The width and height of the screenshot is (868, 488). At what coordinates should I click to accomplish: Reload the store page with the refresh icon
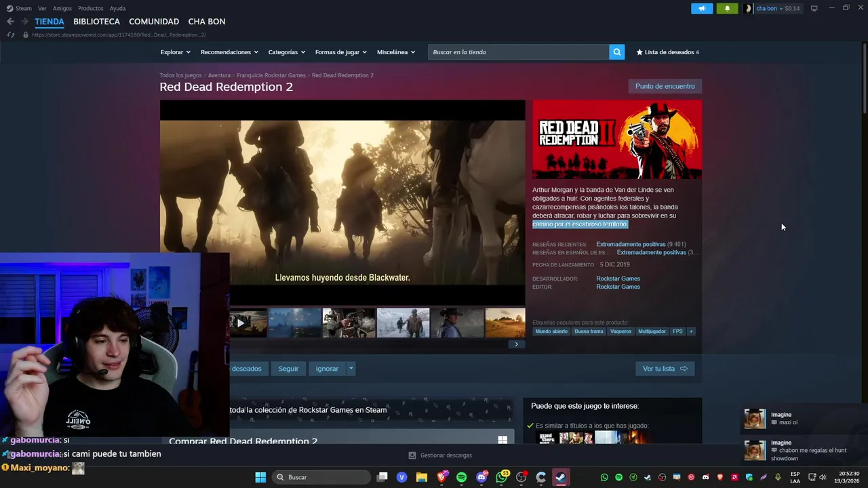pos(11,35)
